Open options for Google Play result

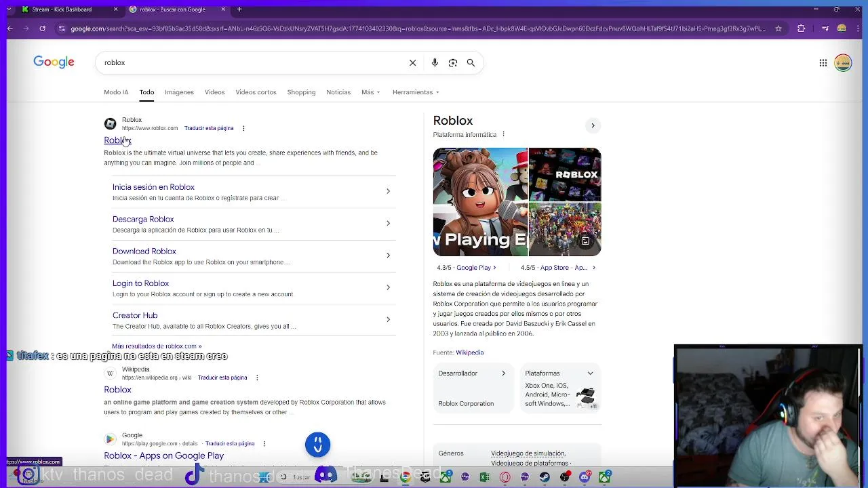pos(264,443)
